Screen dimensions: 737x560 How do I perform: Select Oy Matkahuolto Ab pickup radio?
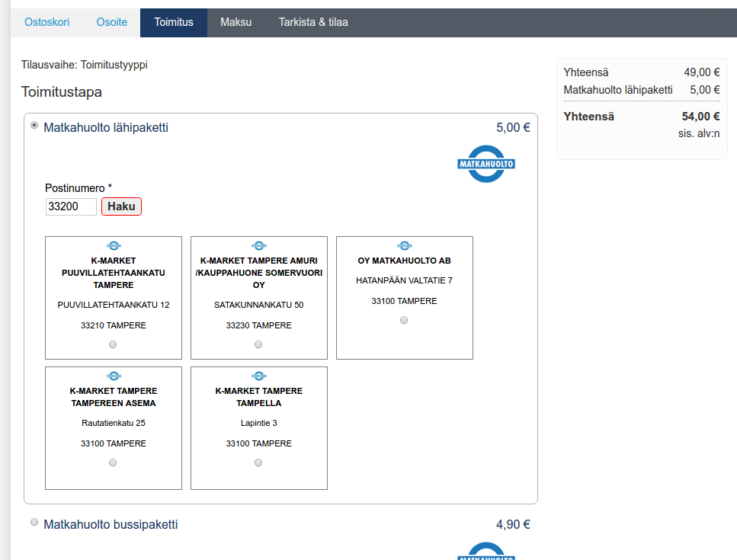click(404, 320)
